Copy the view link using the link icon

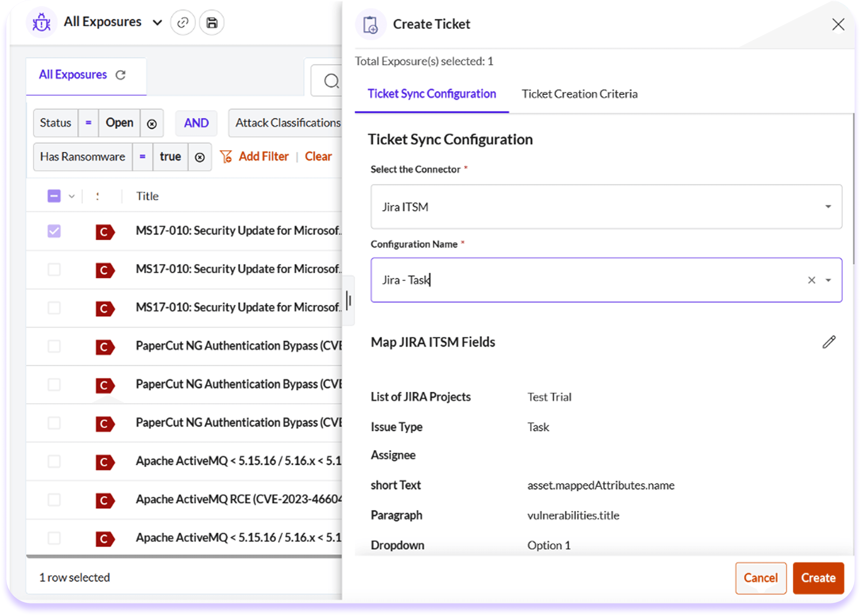click(x=183, y=23)
